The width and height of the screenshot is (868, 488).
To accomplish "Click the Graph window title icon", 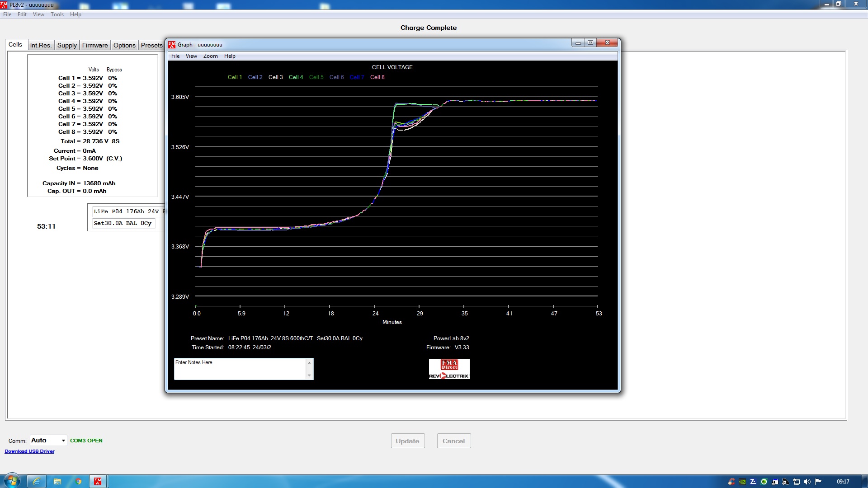I will coord(172,45).
